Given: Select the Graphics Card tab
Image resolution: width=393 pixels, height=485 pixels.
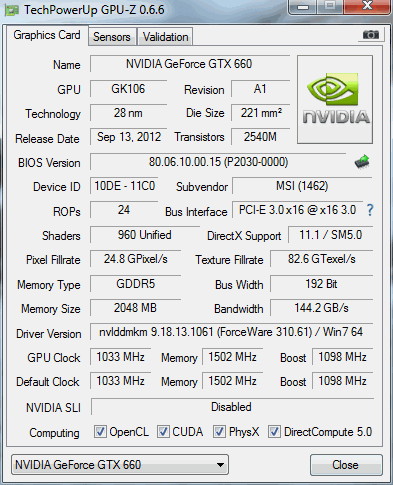Looking at the screenshot, I should tap(47, 35).
